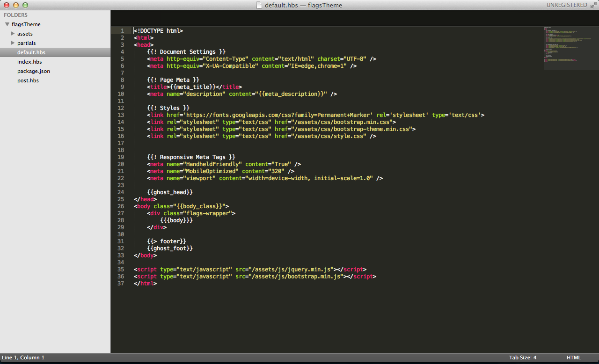Screen dimensions: 599x364
Task: Open package.json file
Action: [x=34, y=71]
